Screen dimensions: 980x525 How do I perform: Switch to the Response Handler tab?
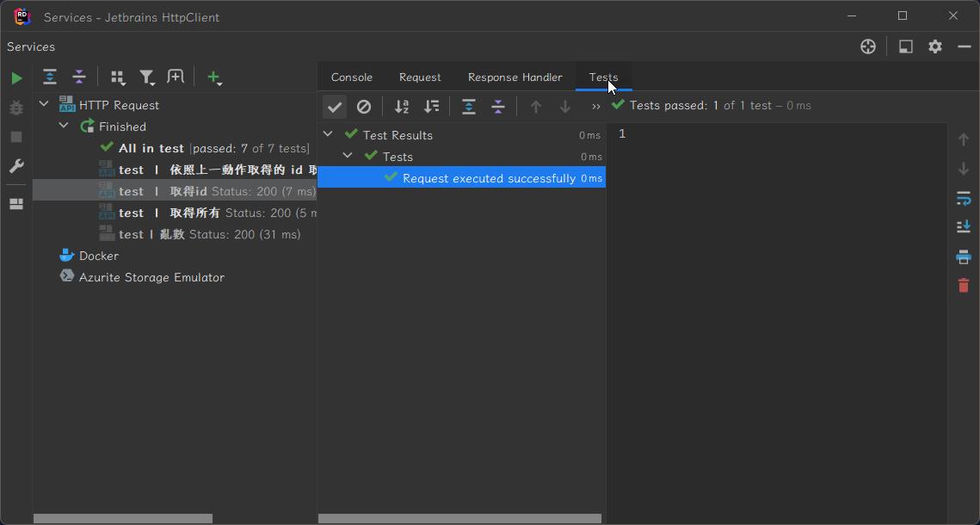[515, 77]
